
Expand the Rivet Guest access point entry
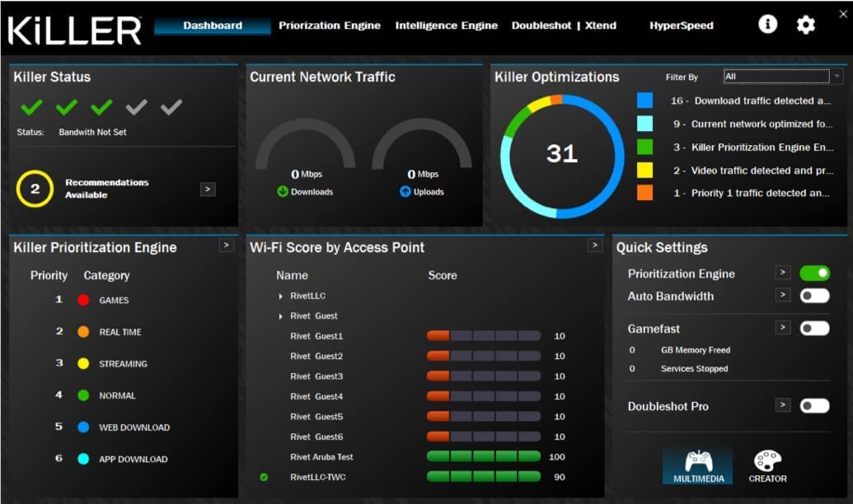281,315
